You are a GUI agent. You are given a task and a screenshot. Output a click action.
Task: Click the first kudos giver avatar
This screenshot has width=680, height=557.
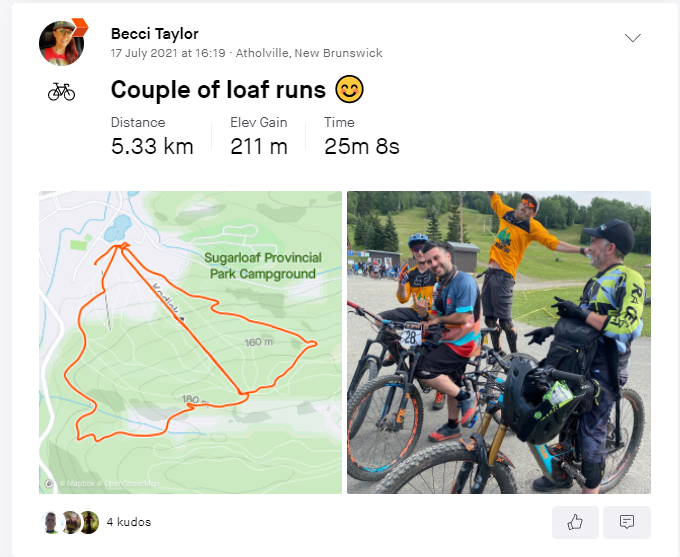tap(52, 522)
